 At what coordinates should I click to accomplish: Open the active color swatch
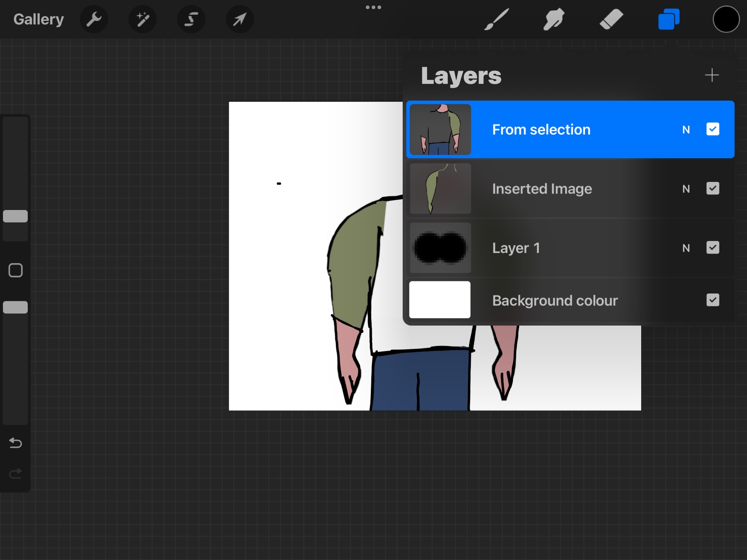(726, 19)
